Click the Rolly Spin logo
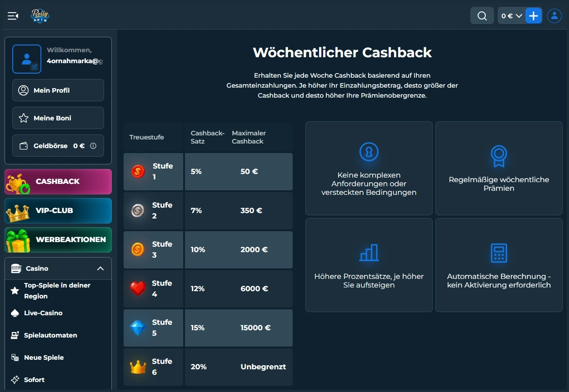 [x=40, y=15]
